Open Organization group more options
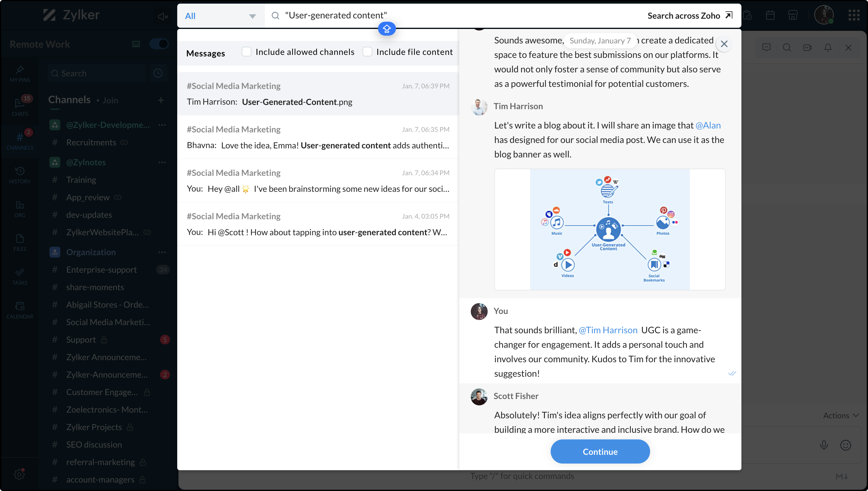 click(162, 252)
